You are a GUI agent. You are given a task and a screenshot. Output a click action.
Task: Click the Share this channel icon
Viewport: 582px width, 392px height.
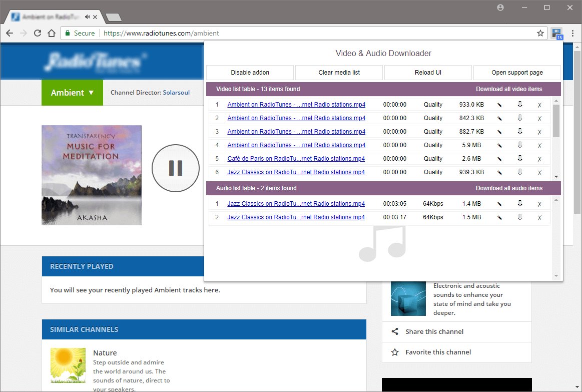click(395, 331)
